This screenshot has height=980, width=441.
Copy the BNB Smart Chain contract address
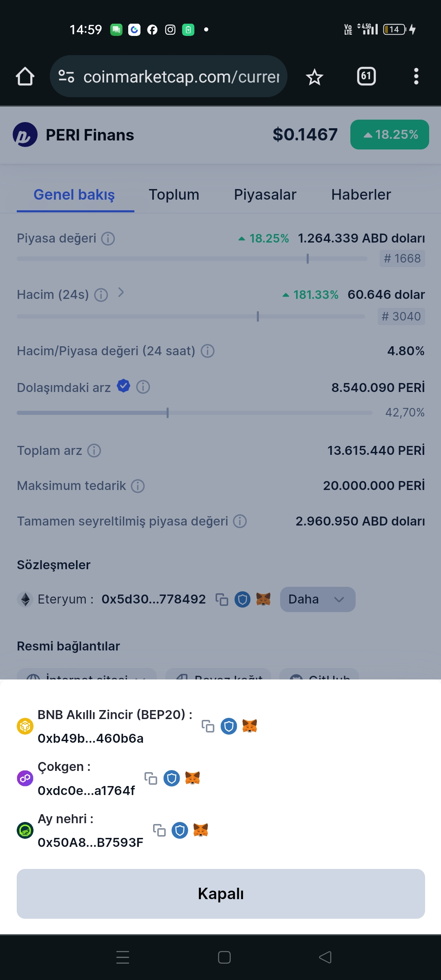pyautogui.click(x=208, y=726)
